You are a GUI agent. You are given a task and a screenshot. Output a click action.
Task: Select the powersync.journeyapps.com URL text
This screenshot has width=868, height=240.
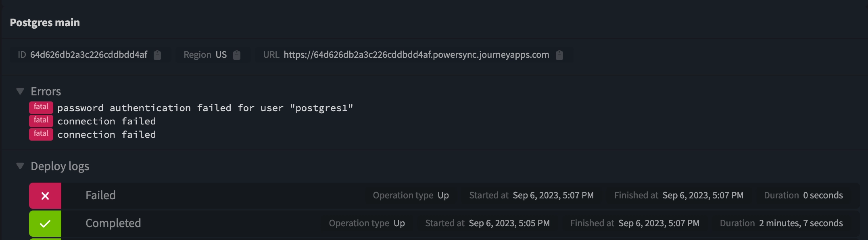point(416,55)
